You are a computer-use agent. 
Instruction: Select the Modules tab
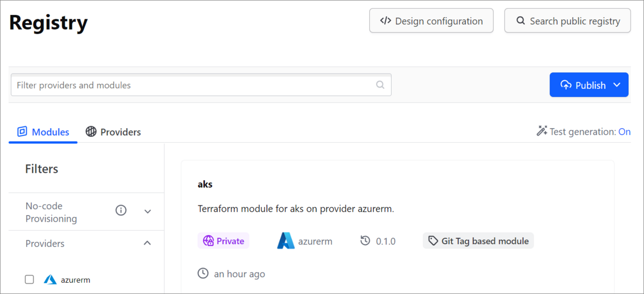coord(43,131)
